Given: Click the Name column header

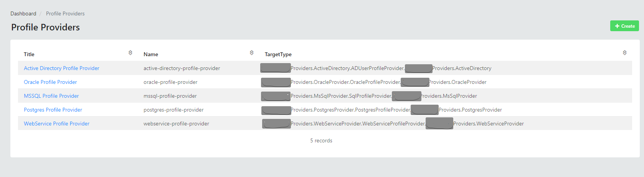Looking at the screenshot, I should [x=151, y=54].
